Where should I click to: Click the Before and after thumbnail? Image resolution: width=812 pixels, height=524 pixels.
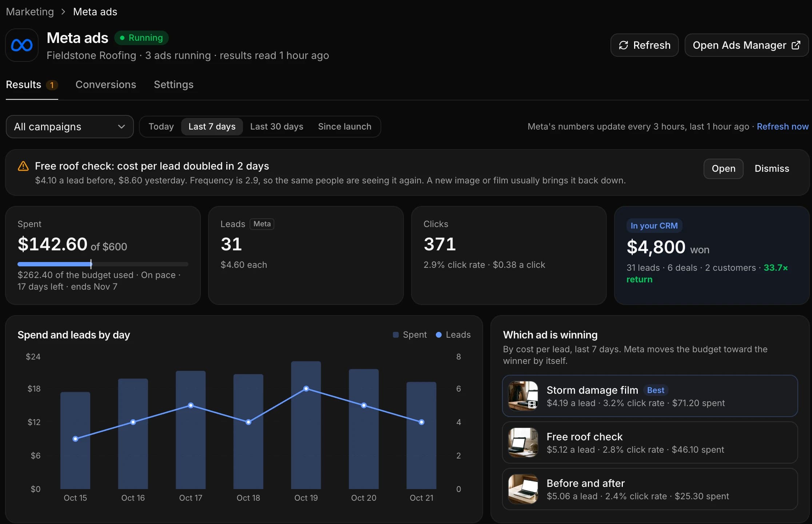(523, 489)
